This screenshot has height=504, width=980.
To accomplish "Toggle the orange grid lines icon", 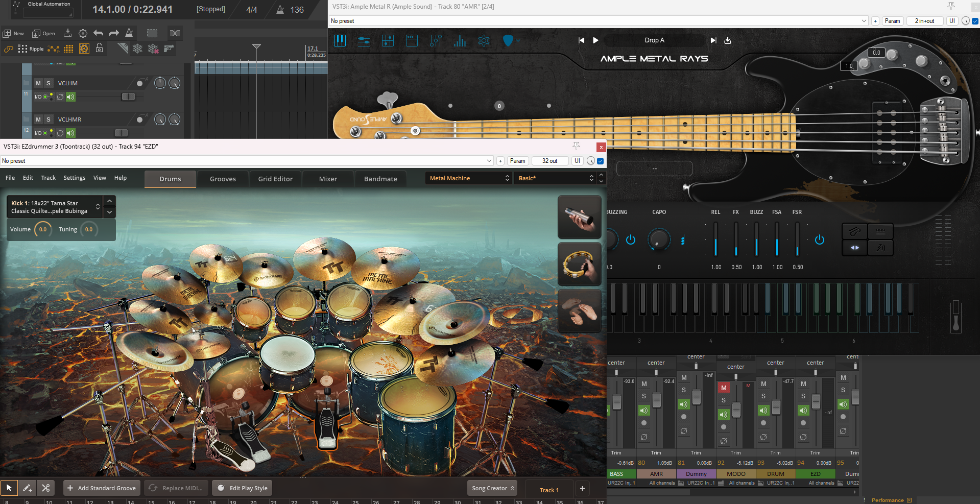I will 68,49.
